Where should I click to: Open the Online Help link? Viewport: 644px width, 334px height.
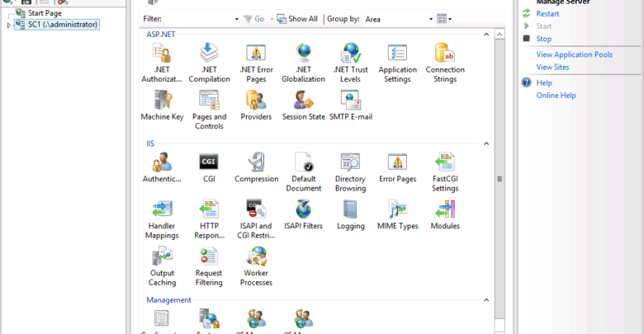point(556,95)
